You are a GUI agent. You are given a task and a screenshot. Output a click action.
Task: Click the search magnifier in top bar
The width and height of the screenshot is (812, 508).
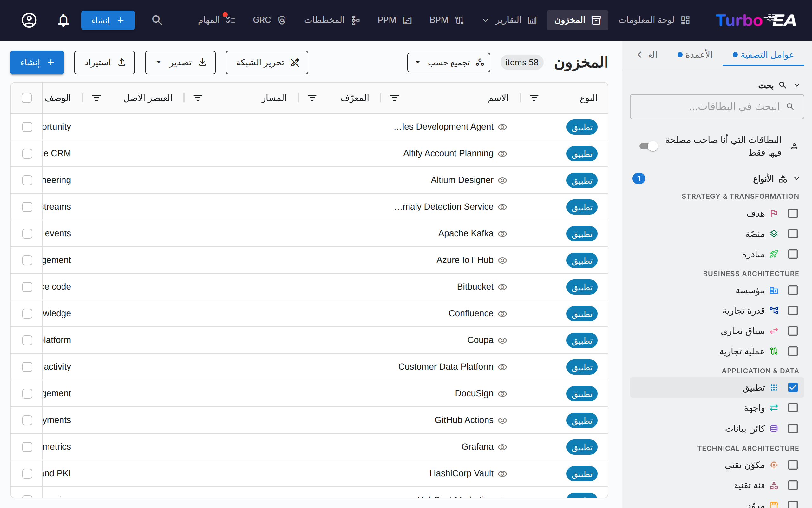click(157, 20)
